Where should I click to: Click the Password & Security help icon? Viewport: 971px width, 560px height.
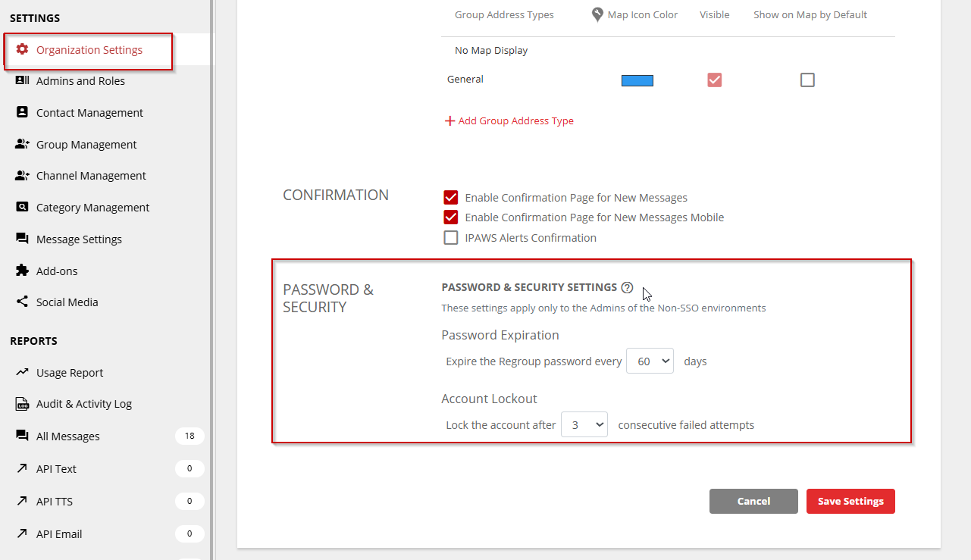(627, 287)
